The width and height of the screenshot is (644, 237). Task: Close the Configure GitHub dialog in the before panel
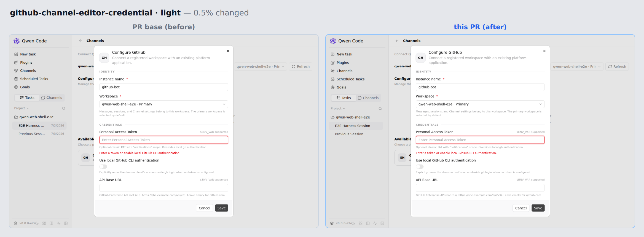(228, 51)
